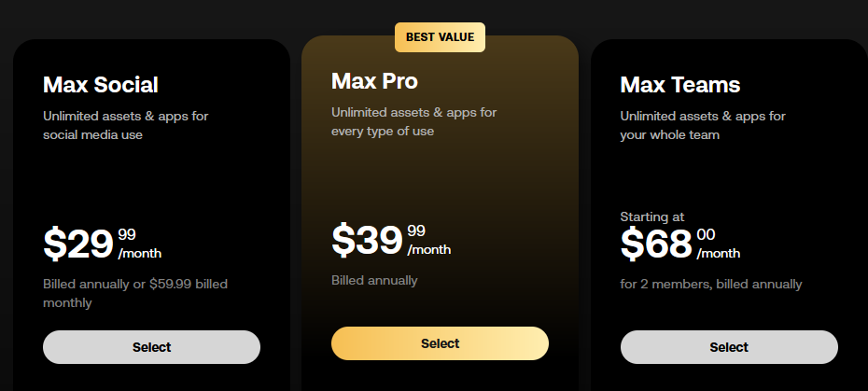868x391 pixels.
Task: Click 'Billed annually' note under Max Pro
Action: [374, 280]
